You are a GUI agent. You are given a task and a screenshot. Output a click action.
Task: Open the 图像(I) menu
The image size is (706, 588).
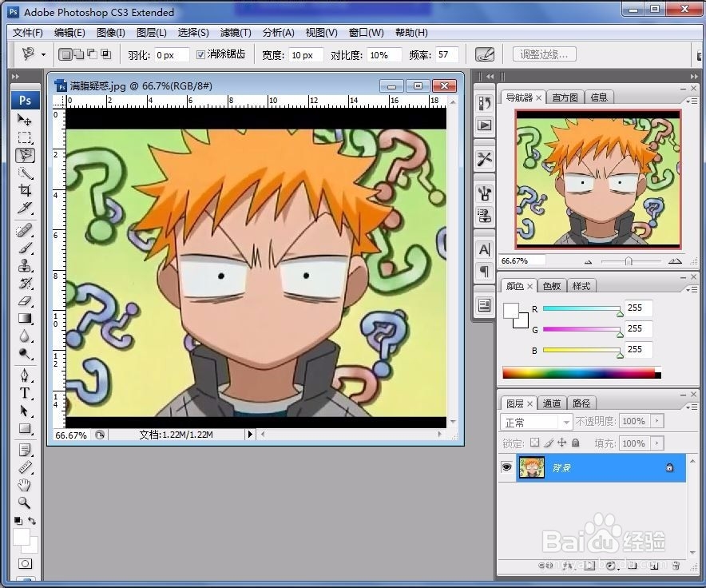coord(111,33)
